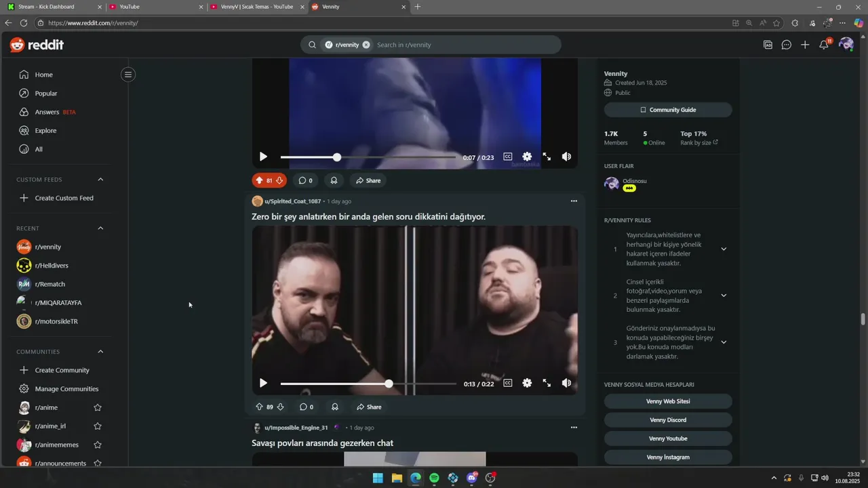Image resolution: width=868 pixels, height=488 pixels.
Task: Open more options for Spirited_Coat_1087 post
Action: click(574, 201)
